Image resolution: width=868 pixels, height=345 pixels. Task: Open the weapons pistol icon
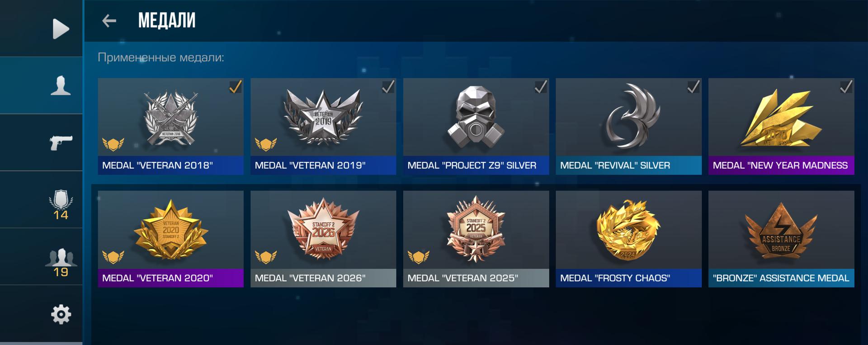click(x=61, y=143)
